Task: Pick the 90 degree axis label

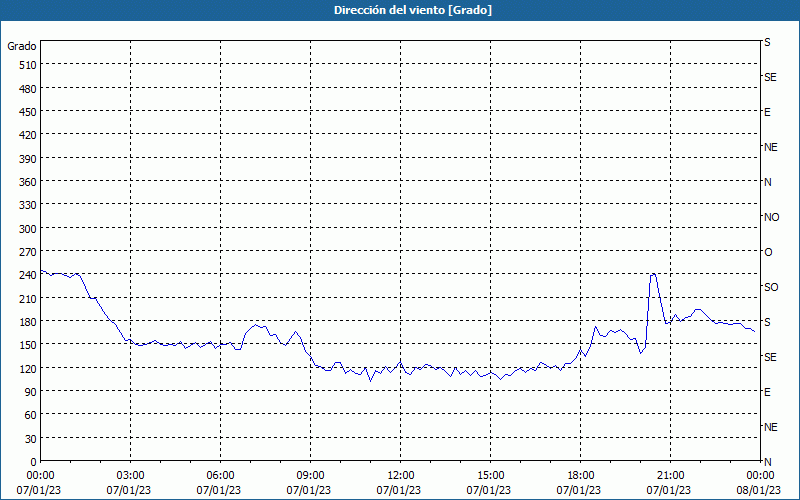Action: (31, 391)
